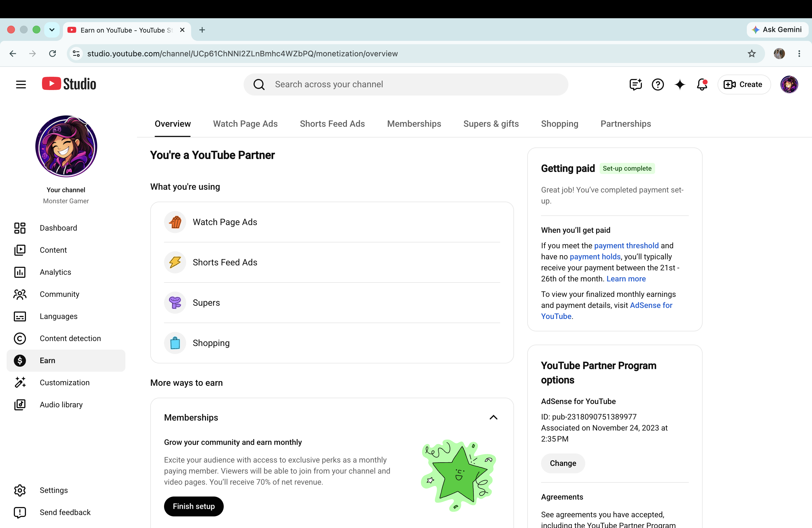
Task: Go back to the previous page
Action: tap(13, 54)
